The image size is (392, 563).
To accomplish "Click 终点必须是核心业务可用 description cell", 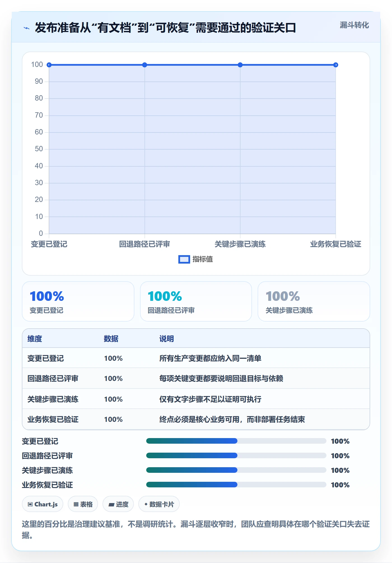I will tap(232, 419).
